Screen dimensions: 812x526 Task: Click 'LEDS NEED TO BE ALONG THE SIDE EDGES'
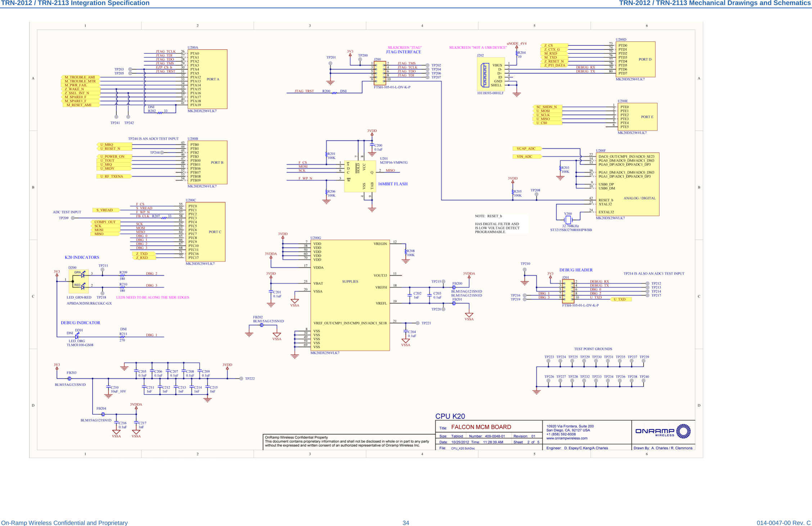(x=153, y=298)
